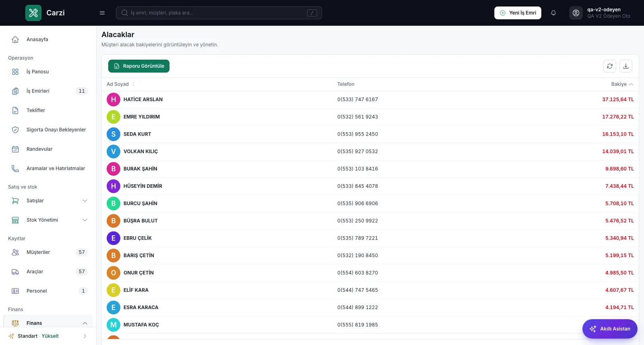Click the Yeni İş Emri button
Screen dimensions: 644x345
pyautogui.click(x=518, y=13)
